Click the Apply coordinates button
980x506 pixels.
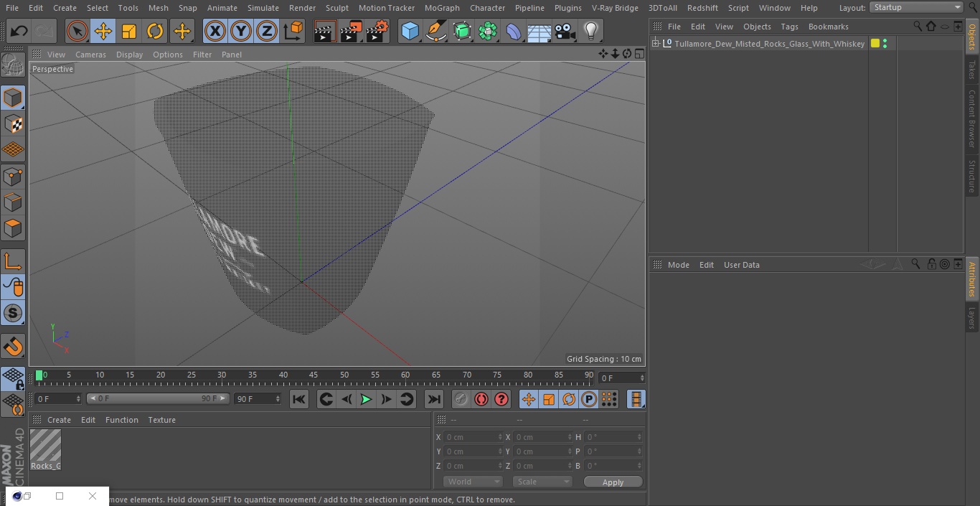613,482
